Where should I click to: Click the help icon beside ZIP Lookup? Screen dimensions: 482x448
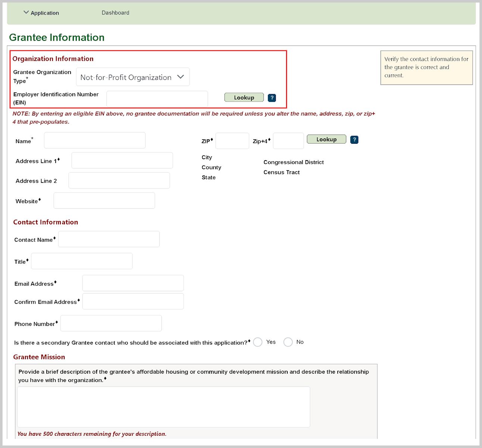(x=354, y=140)
